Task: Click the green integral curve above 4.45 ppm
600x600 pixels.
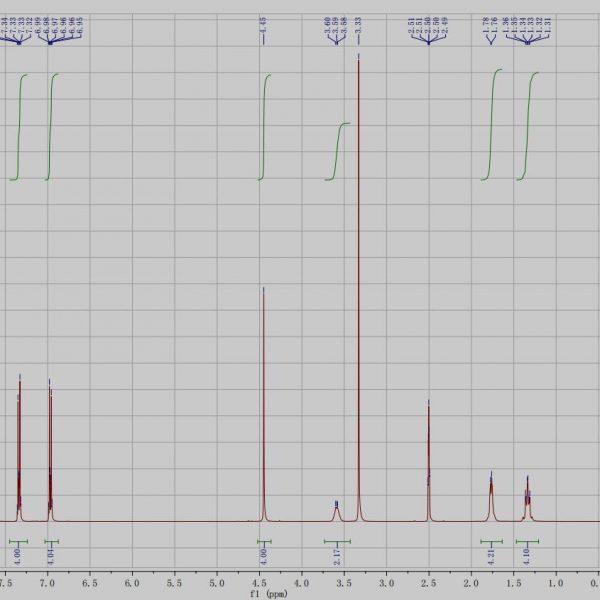Action: point(265,125)
